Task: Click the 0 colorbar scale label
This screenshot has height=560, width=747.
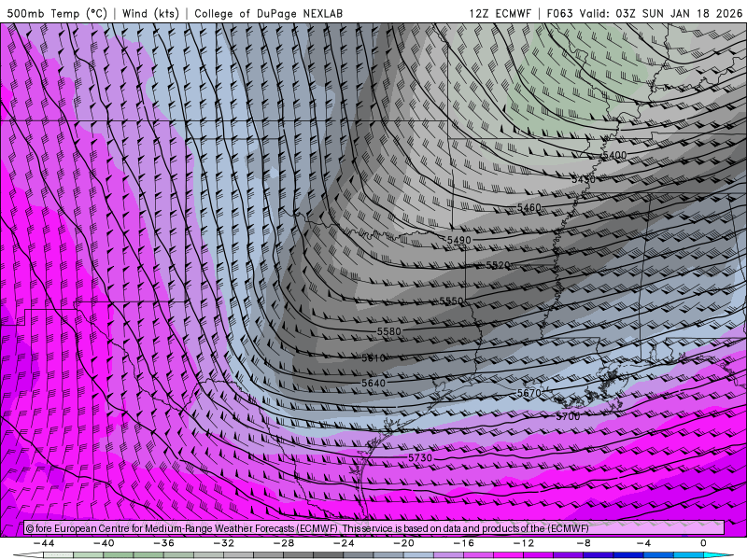Action: pyautogui.click(x=703, y=543)
